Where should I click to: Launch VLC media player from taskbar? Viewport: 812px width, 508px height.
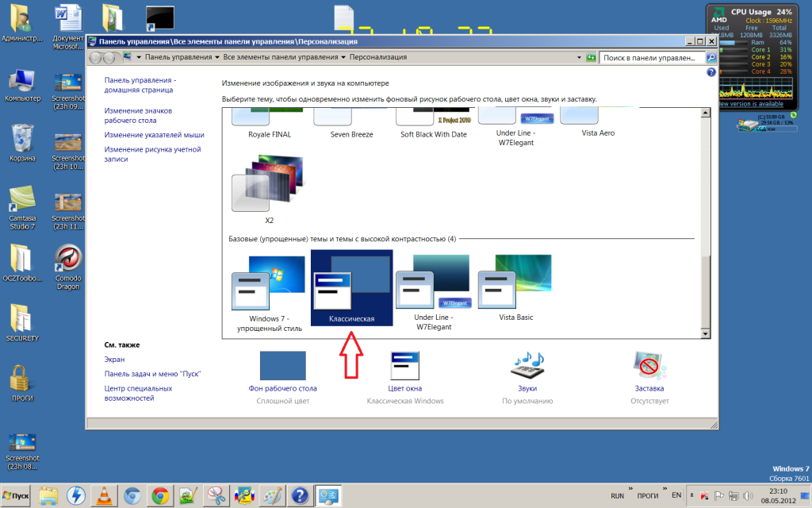(104, 496)
